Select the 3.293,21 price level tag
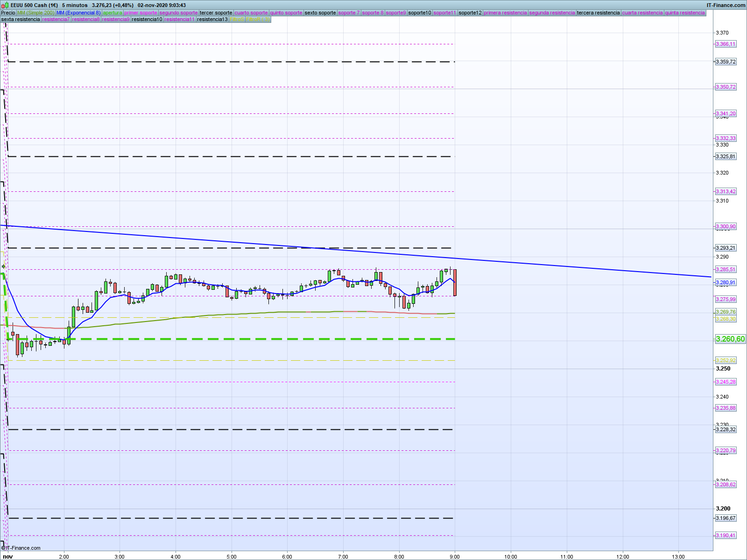Viewport: 747px width, 560px height. tap(726, 248)
